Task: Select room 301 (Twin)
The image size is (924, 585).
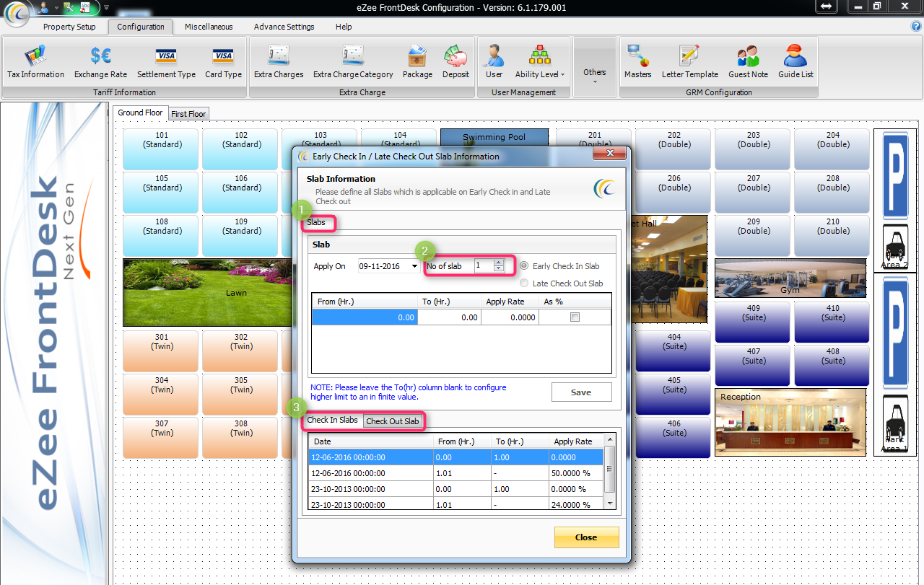Action: [162, 351]
